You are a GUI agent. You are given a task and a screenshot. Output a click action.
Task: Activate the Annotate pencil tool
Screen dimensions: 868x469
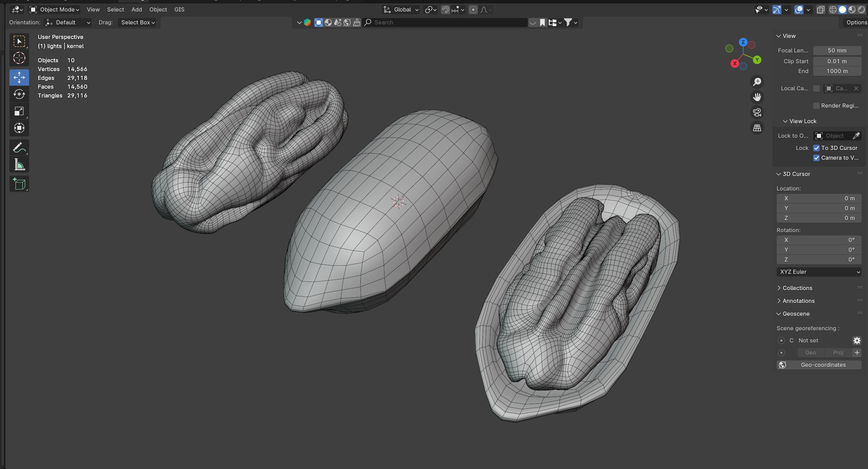click(19, 148)
